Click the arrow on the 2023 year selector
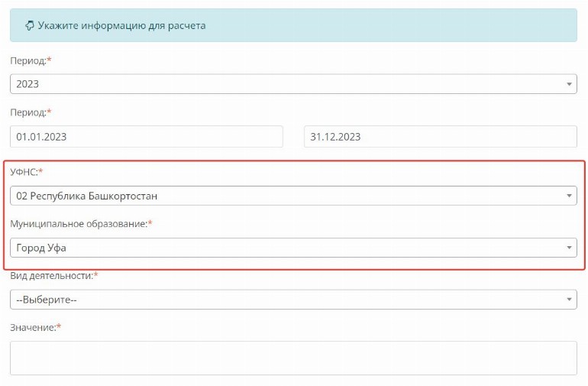This screenshot has height=386, width=588. click(570, 84)
